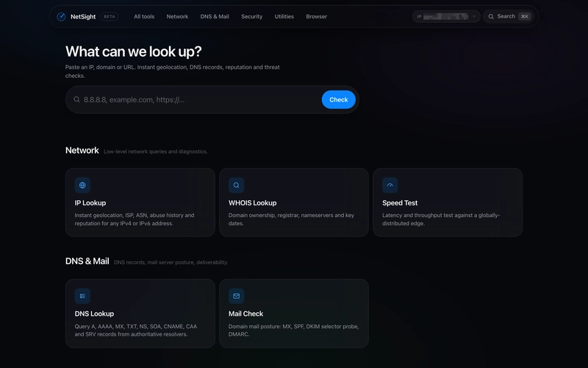Click the list icon on DNS Lookup
The width and height of the screenshot is (588, 368).
82,296
